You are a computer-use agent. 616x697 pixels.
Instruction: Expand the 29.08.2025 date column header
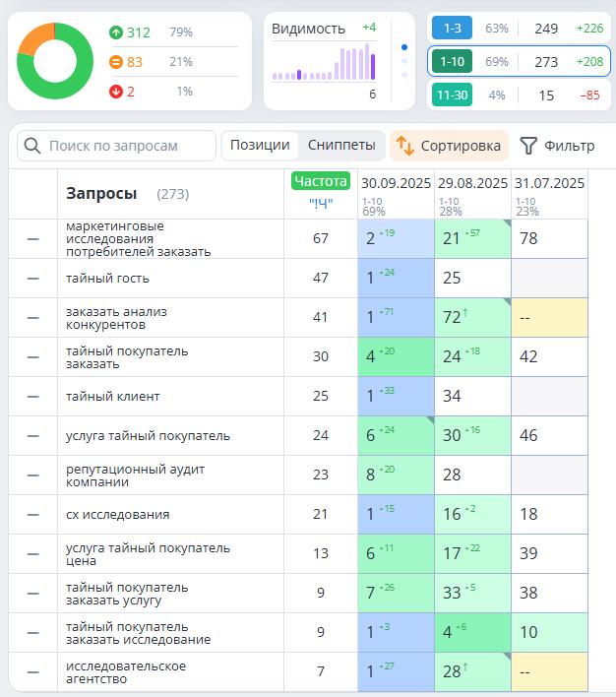pos(472,183)
